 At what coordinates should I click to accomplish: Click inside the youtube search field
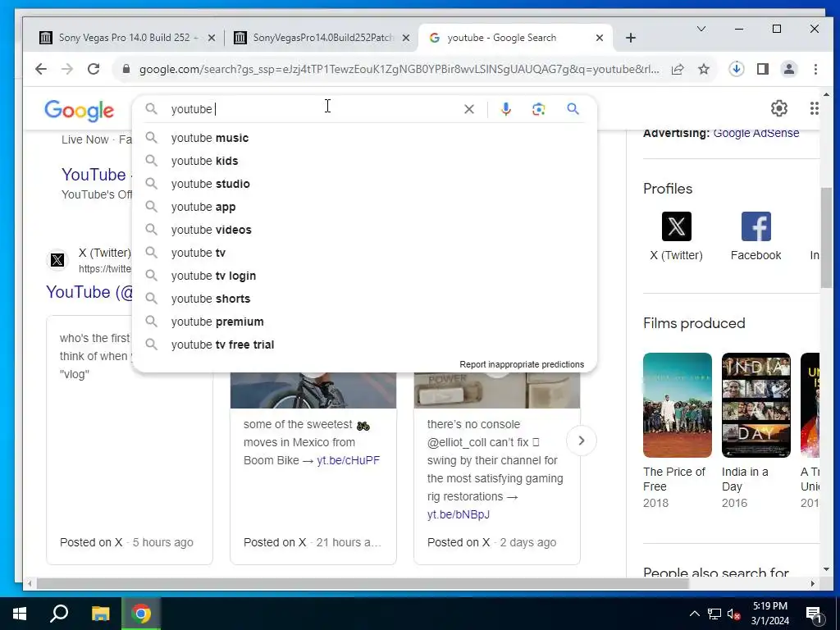[313, 109]
